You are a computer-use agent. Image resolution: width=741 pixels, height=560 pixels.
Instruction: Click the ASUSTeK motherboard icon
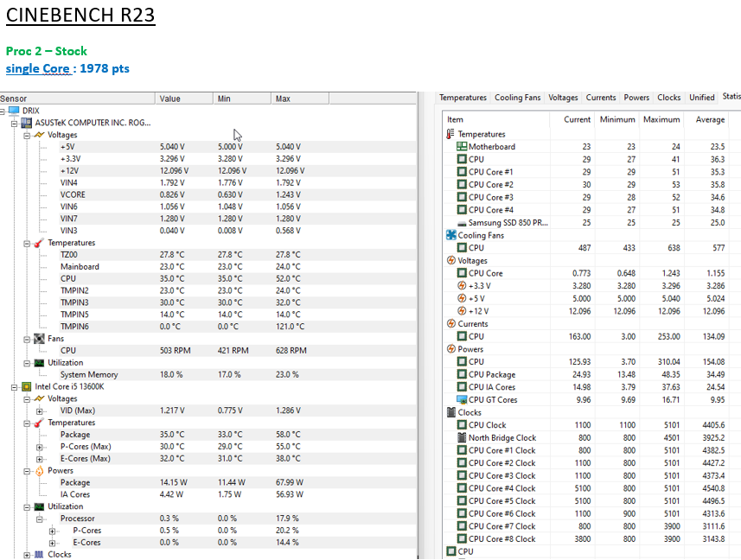(27, 123)
